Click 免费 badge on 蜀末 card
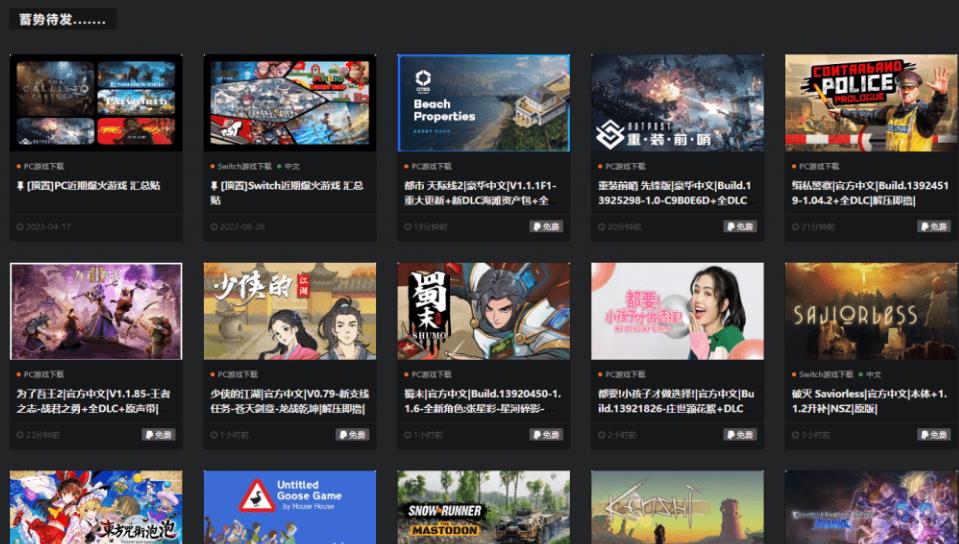Viewport: 959px width, 544px height. click(546, 434)
